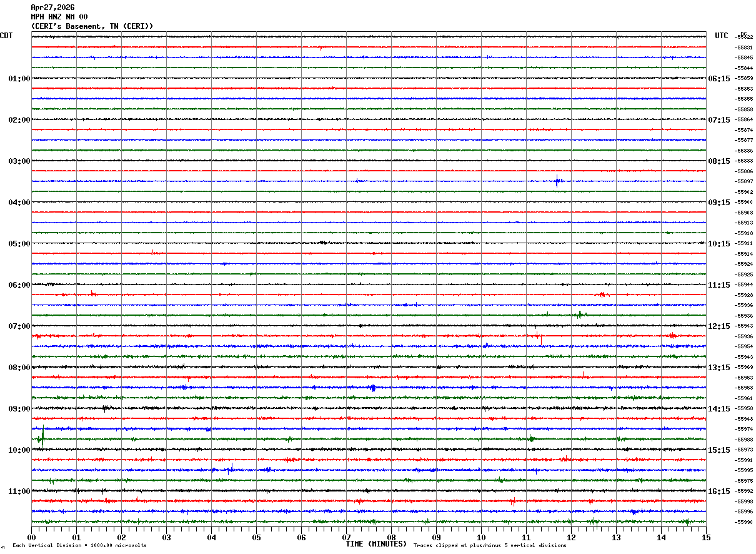This screenshot has width=756, height=554.
Task: Click the blue spike near minute 11.7 on the 03:30 CDT trace
Action: click(557, 181)
